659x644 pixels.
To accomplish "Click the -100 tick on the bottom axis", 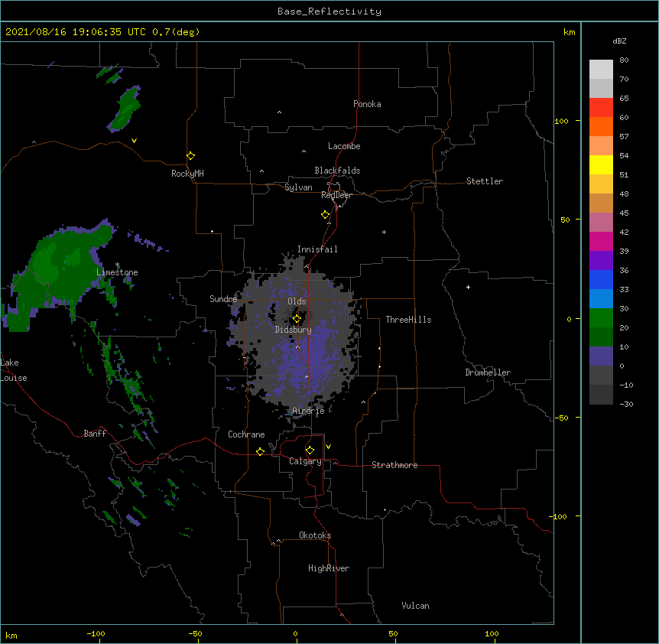I will (x=96, y=633).
